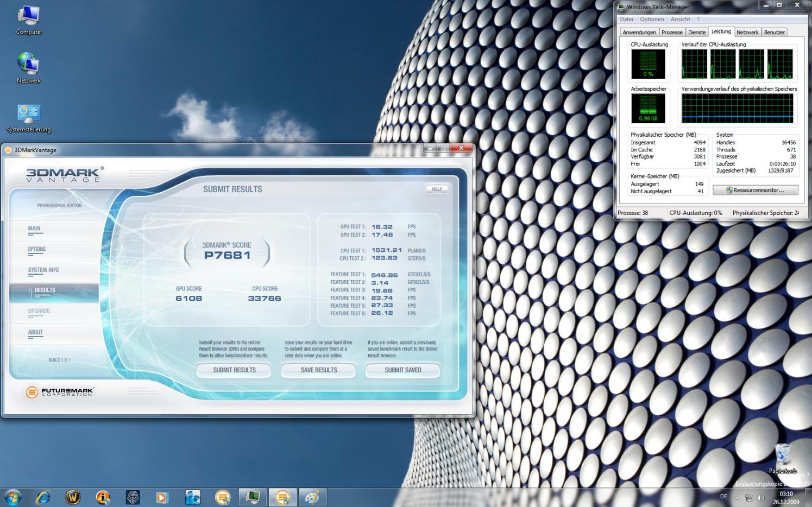Click the Arbeitsspeicher gauge showing 0,98 GB
This screenshot has width=812, height=507.
[x=648, y=109]
